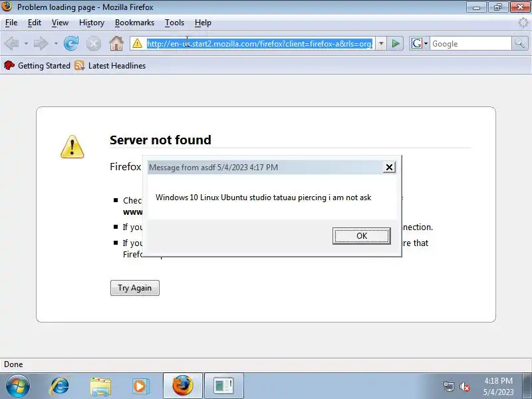Select the Firefox taskbar button
532x399 pixels.
pyautogui.click(x=182, y=386)
